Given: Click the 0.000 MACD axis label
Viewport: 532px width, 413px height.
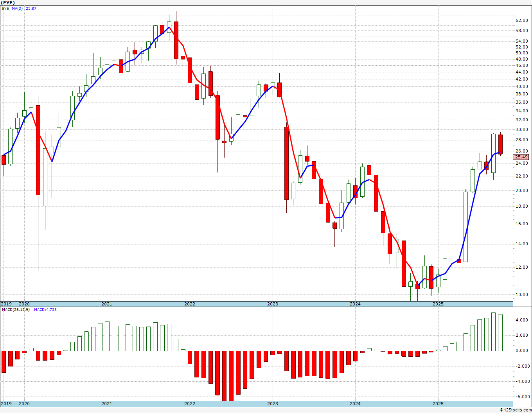Looking at the screenshot, I should [523, 350].
